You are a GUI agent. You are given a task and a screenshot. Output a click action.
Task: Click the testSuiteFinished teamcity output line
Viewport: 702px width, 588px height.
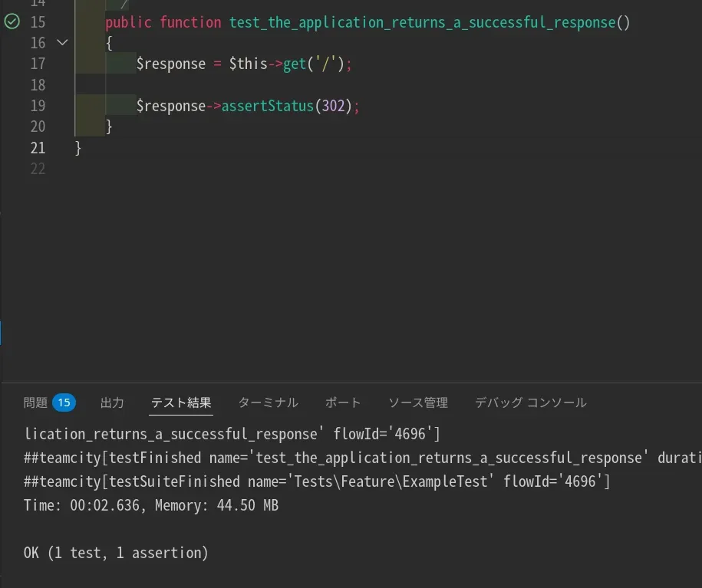point(317,481)
